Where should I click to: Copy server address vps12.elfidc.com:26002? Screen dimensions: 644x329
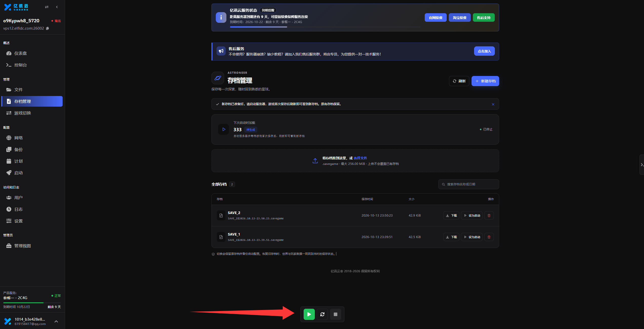[x=48, y=28]
